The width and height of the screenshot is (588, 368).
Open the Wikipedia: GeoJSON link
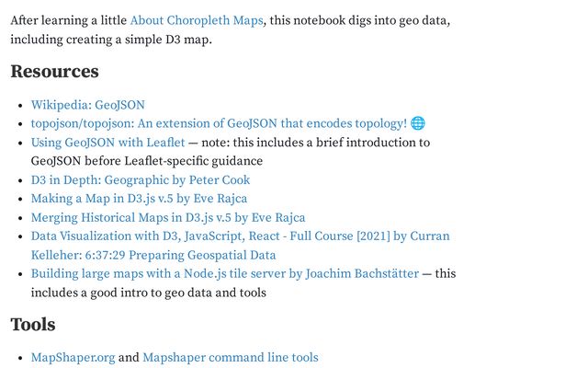pos(87,105)
